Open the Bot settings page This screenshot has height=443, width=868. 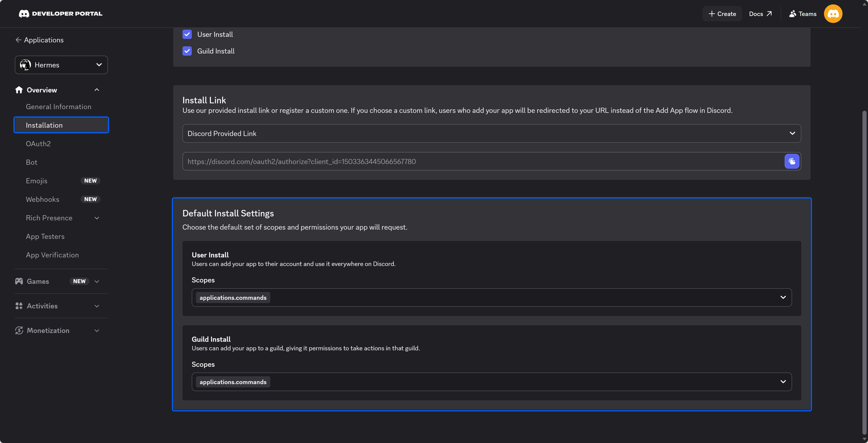tap(32, 162)
